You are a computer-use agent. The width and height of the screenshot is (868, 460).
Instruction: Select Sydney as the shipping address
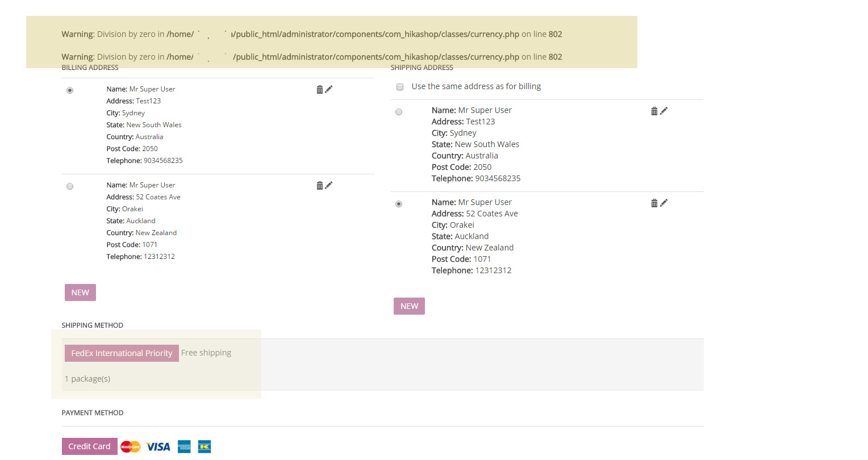(399, 112)
